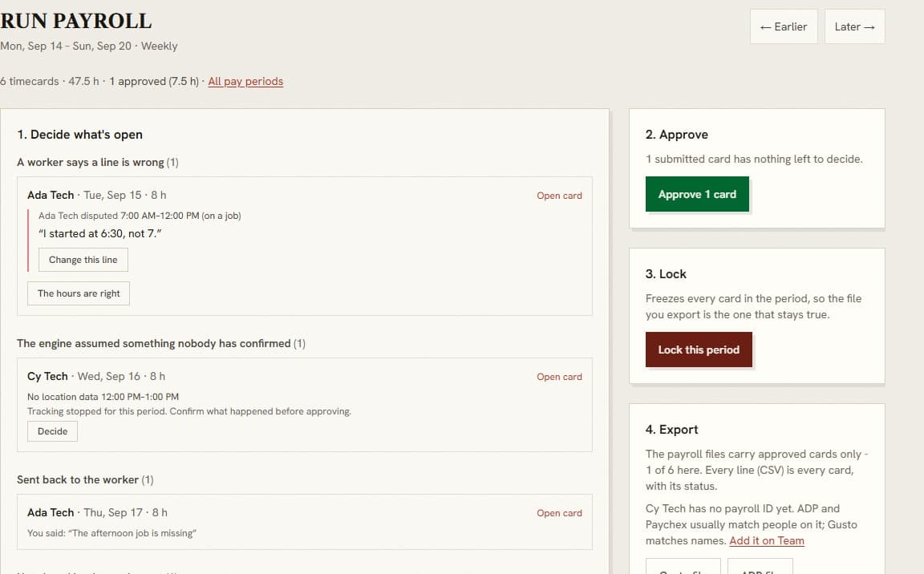Open the All pay periods link
The image size is (924, 574).
[245, 81]
